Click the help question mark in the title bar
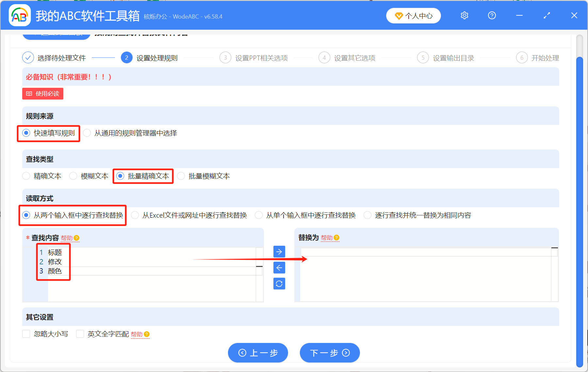This screenshot has height=372, width=588. tap(492, 15)
